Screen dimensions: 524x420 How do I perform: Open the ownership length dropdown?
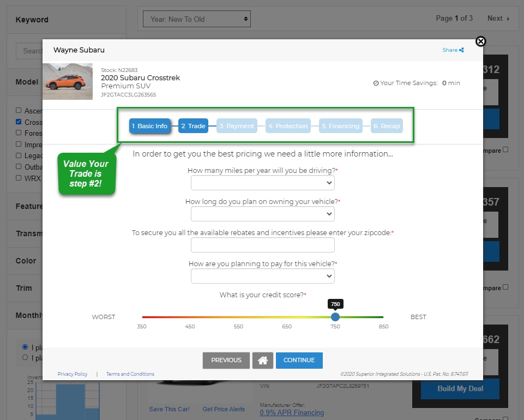click(263, 214)
